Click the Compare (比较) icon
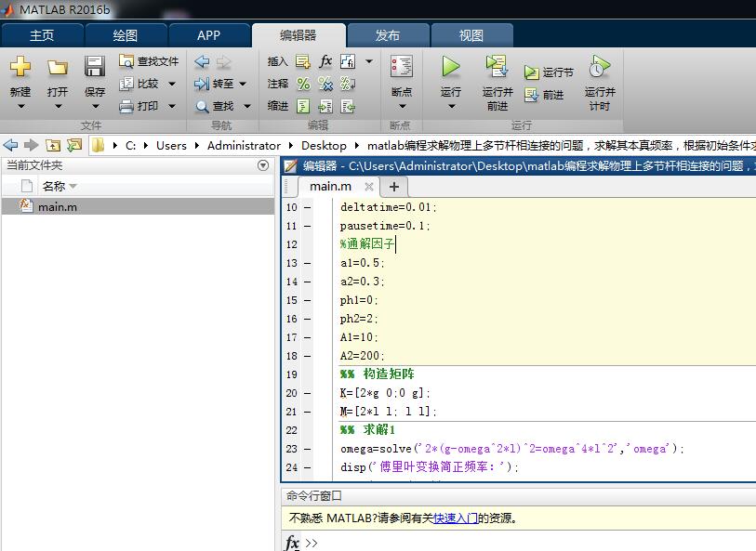This screenshot has width=756, height=551. (x=126, y=84)
